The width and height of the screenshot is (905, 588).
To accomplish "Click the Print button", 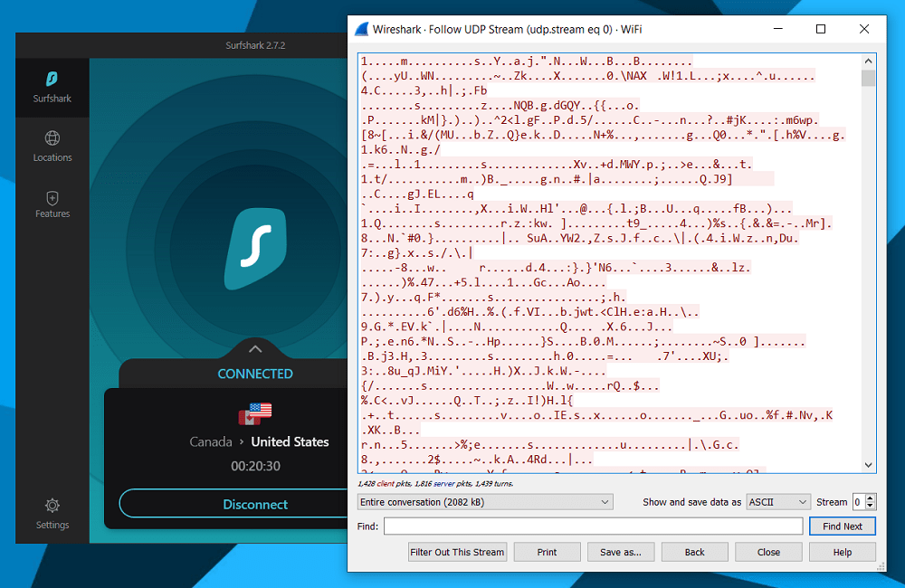I will [547, 552].
